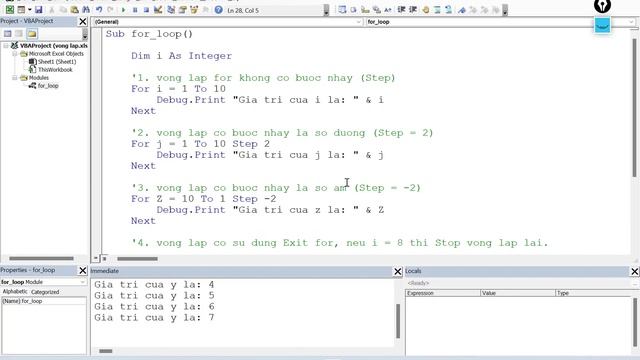This screenshot has width=640, height=360.
Task: Click the Paste icon in the toolbar
Action: click(75, 10)
